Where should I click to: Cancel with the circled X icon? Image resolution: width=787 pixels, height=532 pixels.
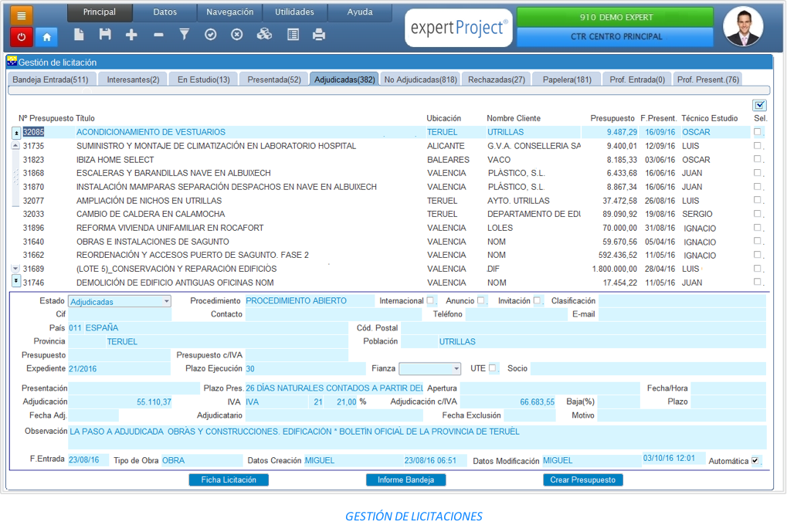click(x=237, y=34)
